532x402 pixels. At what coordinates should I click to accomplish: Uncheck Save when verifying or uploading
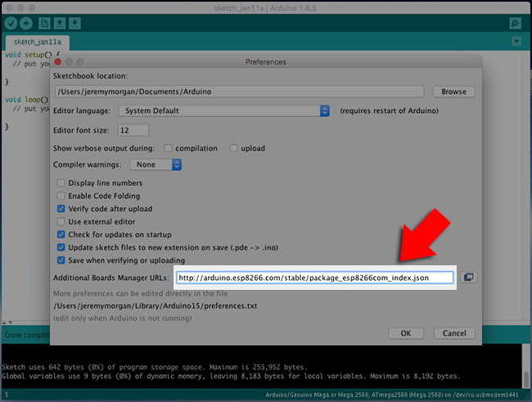(x=61, y=260)
